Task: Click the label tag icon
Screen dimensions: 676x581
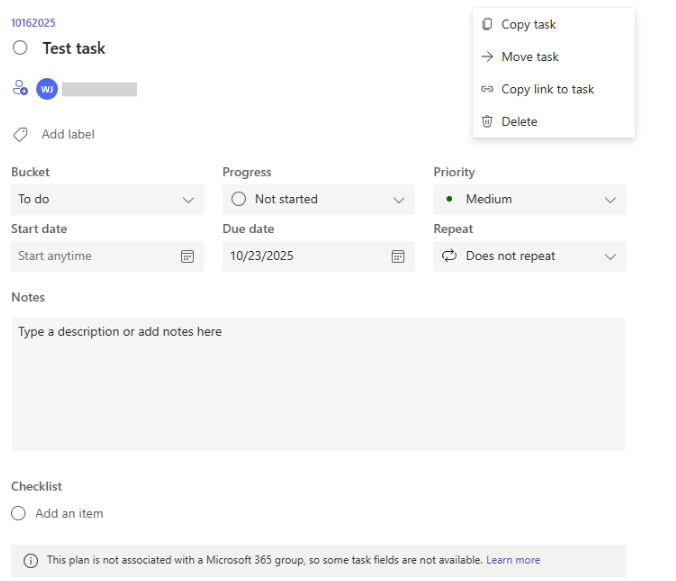Action: (20, 134)
